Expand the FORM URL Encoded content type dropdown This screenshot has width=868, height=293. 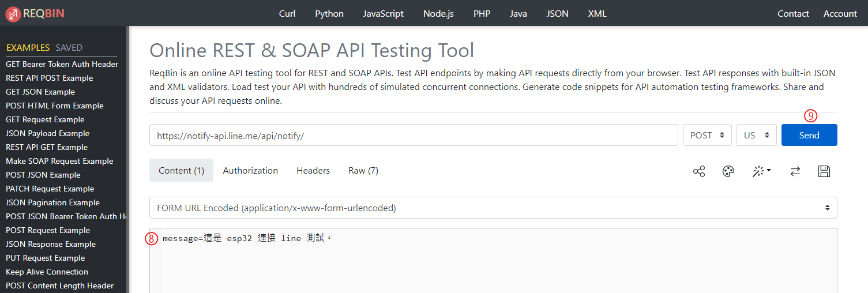click(x=493, y=208)
